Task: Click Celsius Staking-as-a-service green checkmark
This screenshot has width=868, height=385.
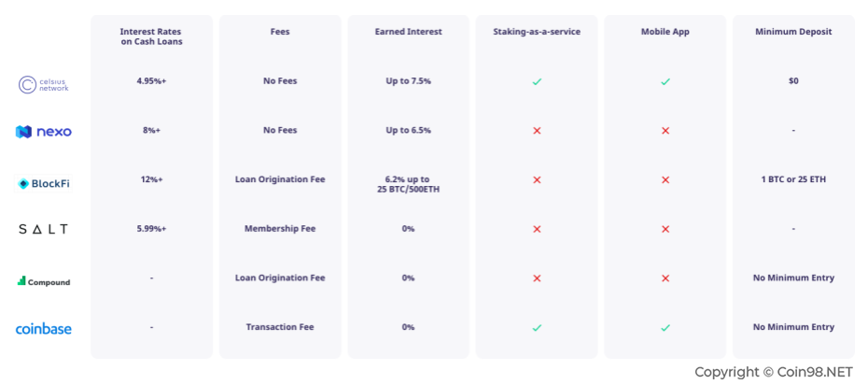Action: pos(537,81)
